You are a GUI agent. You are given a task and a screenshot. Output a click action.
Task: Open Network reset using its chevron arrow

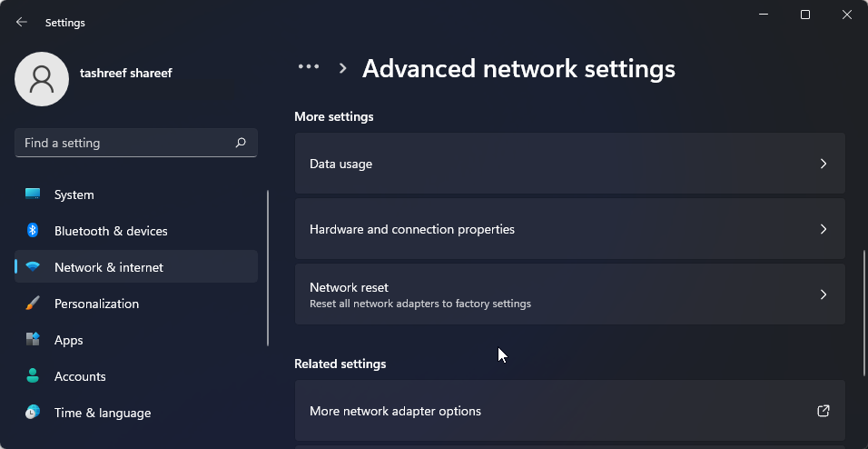coord(823,294)
